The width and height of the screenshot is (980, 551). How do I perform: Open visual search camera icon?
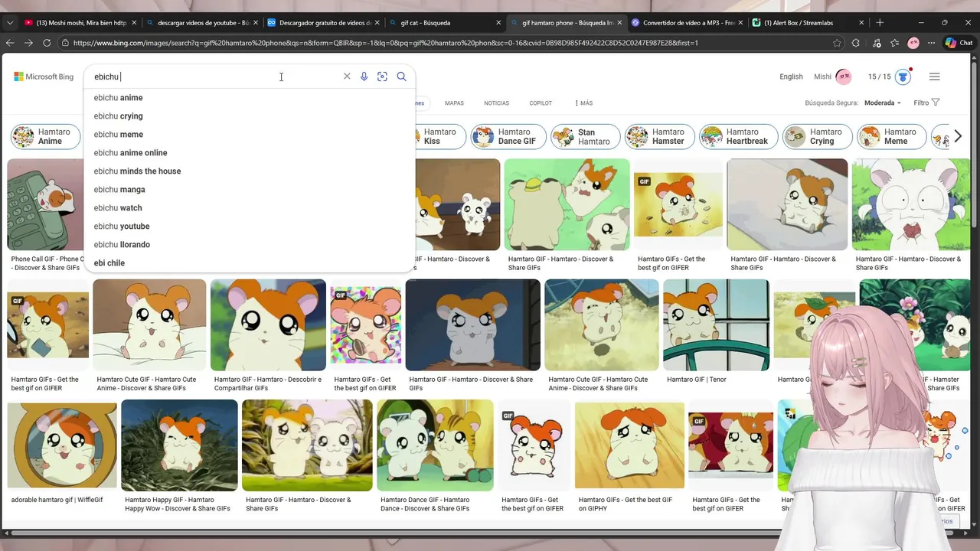point(382,77)
